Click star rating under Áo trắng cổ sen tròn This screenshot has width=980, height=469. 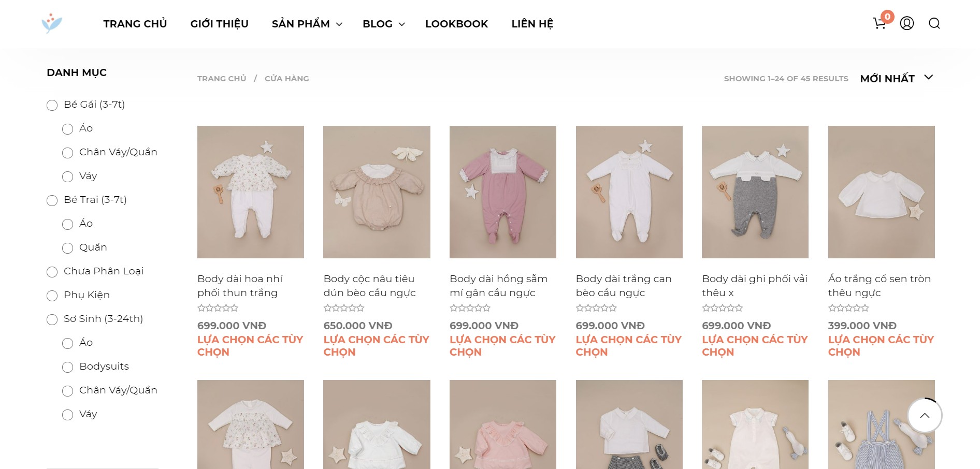click(848, 308)
